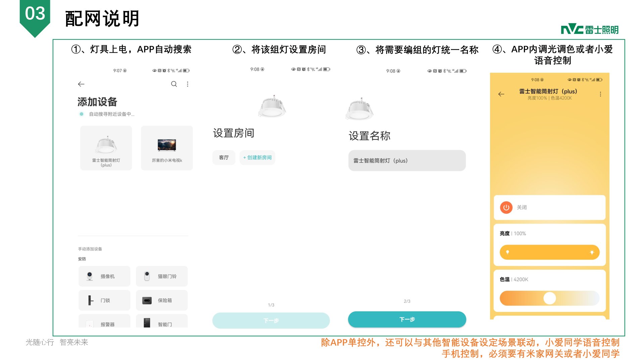Choose 智能门 smart door category
This screenshot has height=362, width=644.
[x=162, y=323]
